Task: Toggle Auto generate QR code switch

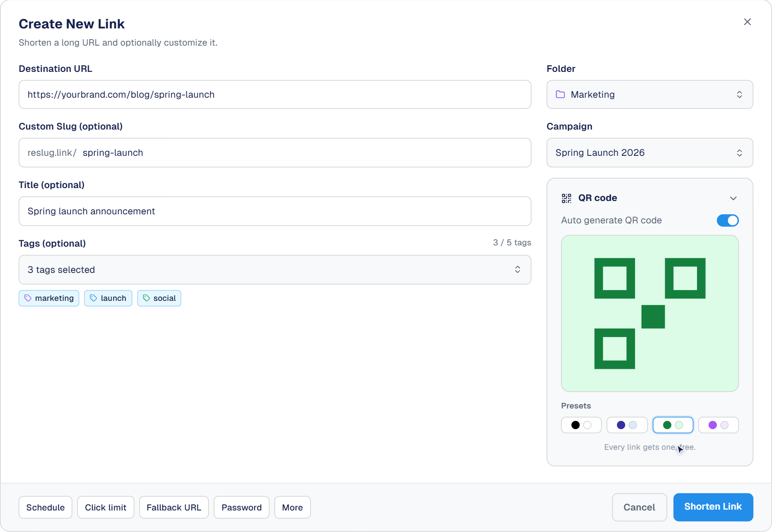Action: pyautogui.click(x=728, y=220)
